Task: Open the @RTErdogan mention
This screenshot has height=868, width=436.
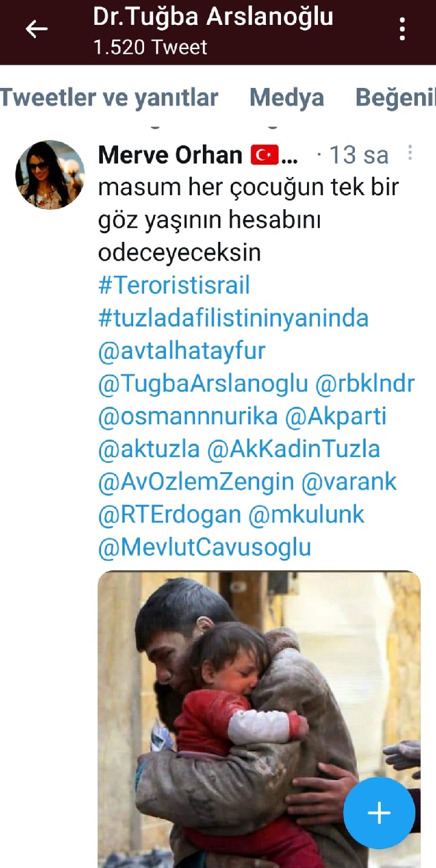Action: coord(170,515)
